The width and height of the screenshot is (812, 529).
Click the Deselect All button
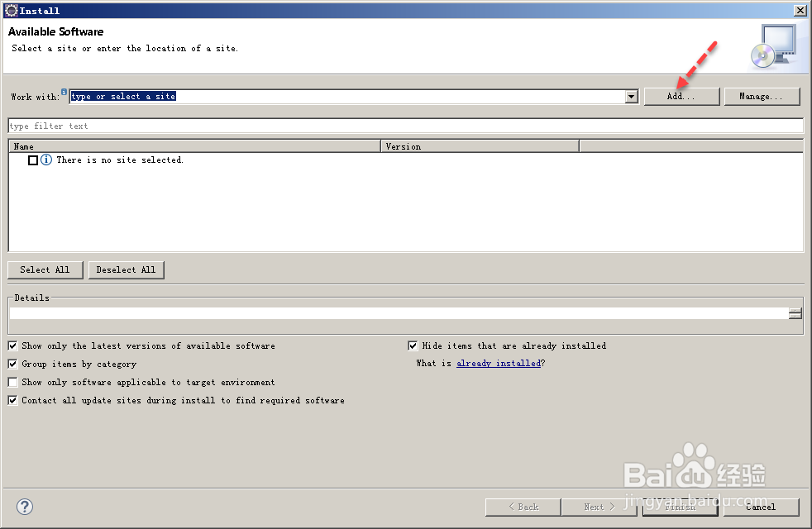[126, 269]
